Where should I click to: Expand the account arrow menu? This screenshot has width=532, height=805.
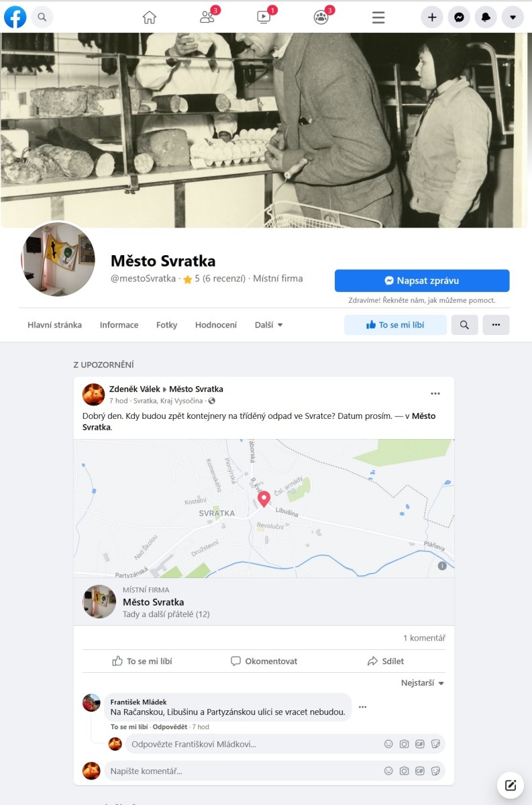coord(513,17)
